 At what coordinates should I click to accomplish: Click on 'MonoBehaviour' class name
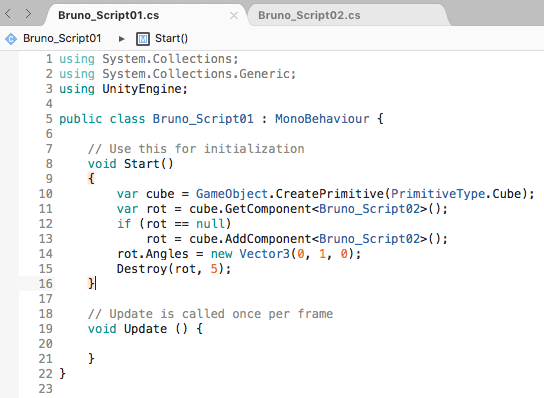coord(322,119)
